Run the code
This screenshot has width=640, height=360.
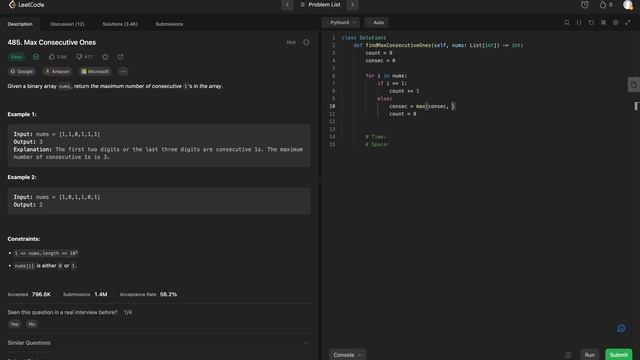589,355
